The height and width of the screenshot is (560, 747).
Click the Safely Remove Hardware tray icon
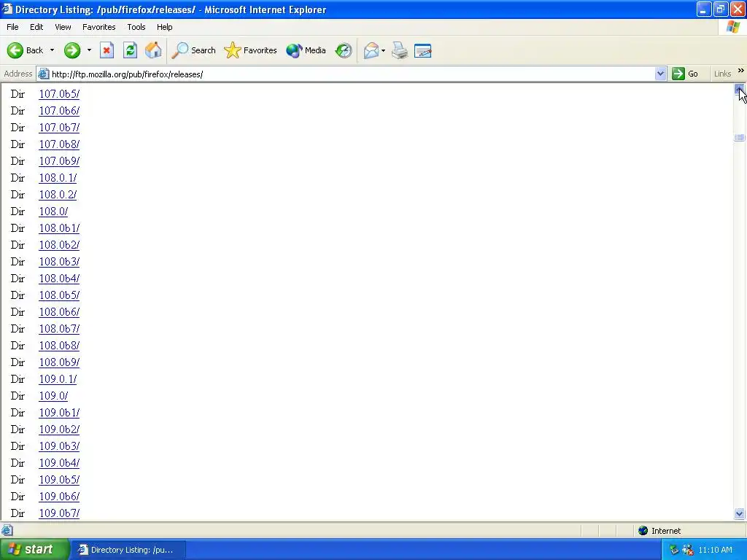point(673,550)
